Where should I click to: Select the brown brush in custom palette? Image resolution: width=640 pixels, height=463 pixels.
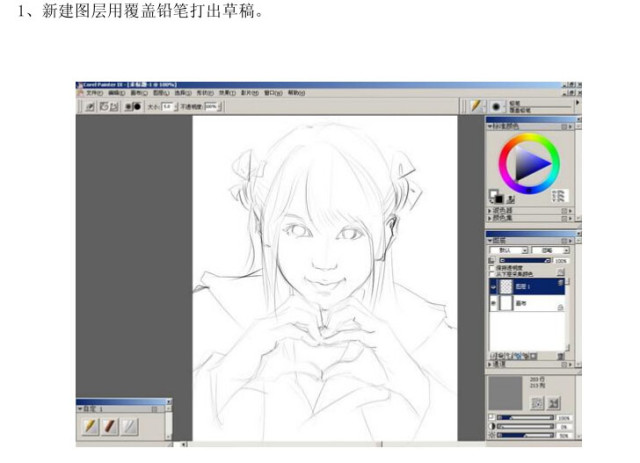[x=110, y=426]
